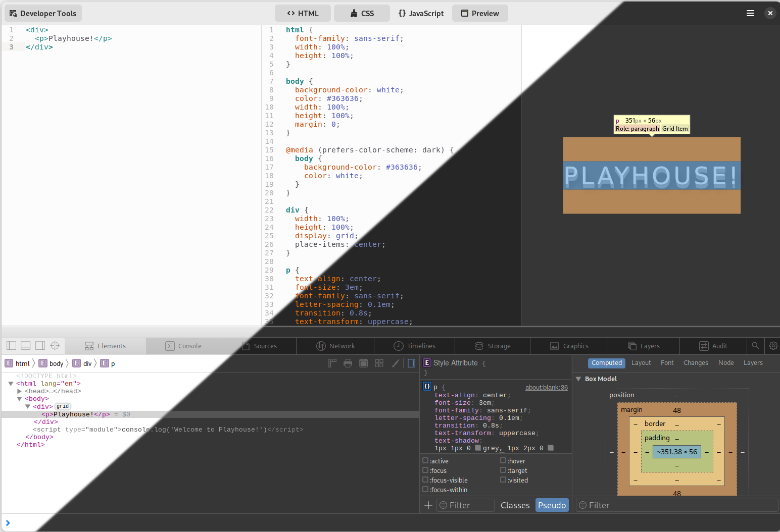Check the :active pseudo-class box
Screen dimensions: 780x532
click(425, 461)
